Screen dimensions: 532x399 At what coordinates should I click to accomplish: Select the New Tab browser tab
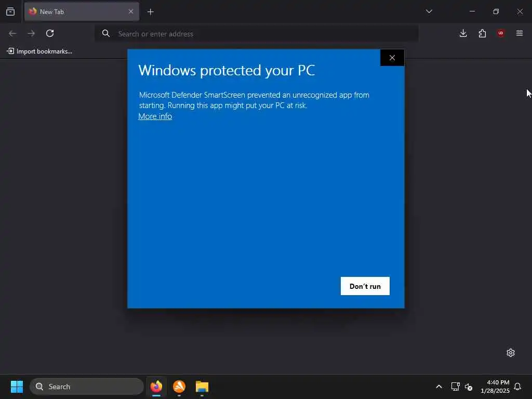(82, 11)
